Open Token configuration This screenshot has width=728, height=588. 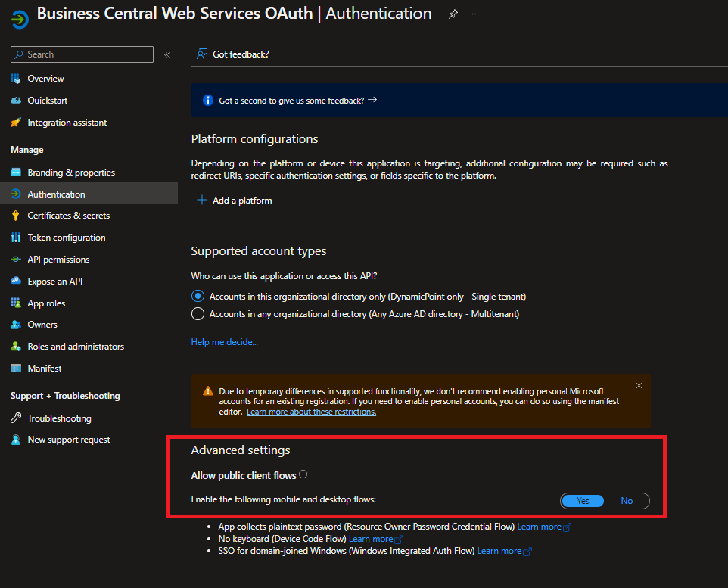tap(67, 238)
